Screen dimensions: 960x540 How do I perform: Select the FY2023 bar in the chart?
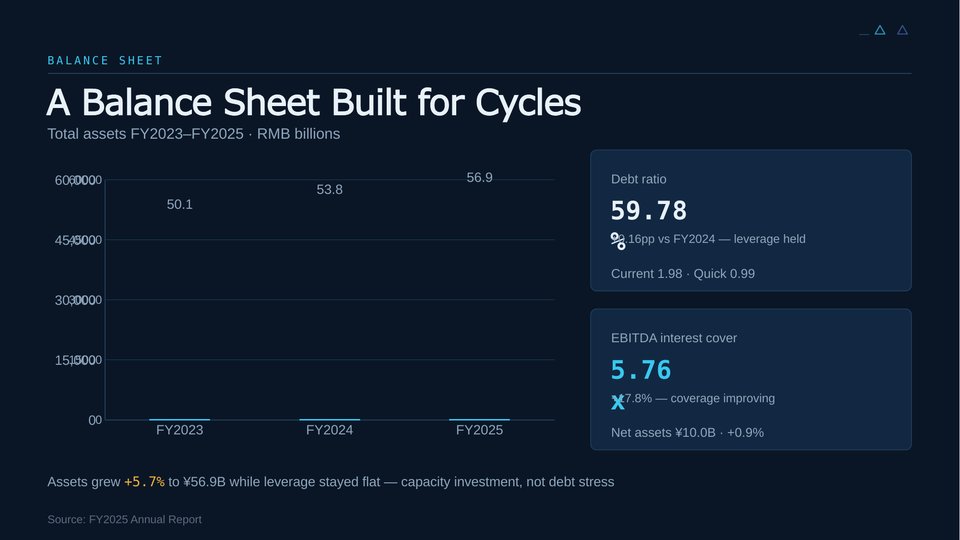pyautogui.click(x=179, y=419)
